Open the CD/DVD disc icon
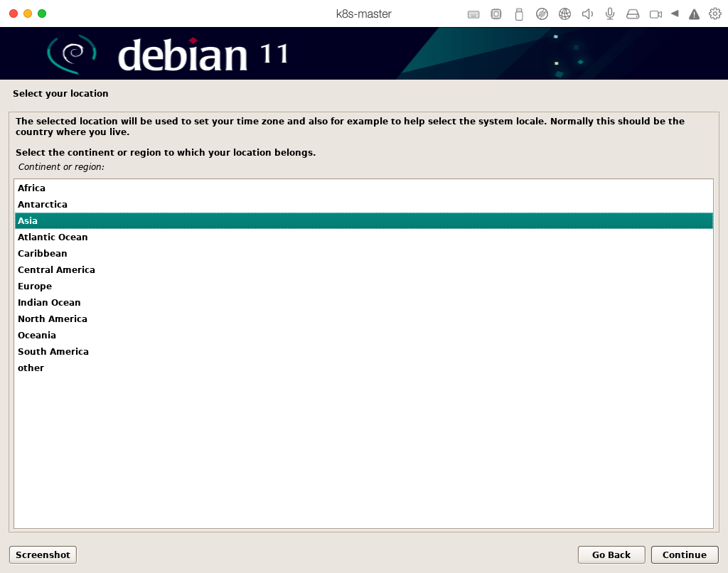Image resolution: width=728 pixels, height=573 pixels. click(x=542, y=14)
